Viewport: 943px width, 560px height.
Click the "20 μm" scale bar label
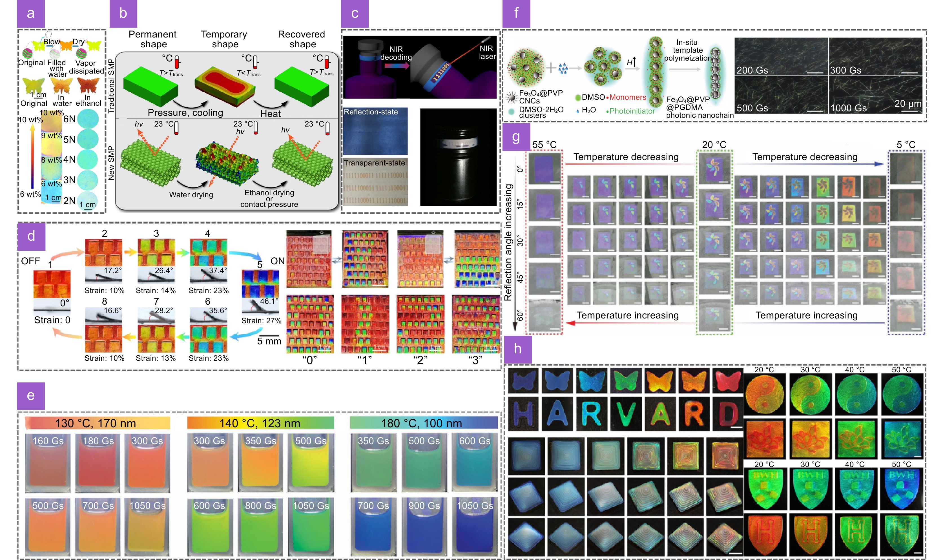[x=908, y=103]
